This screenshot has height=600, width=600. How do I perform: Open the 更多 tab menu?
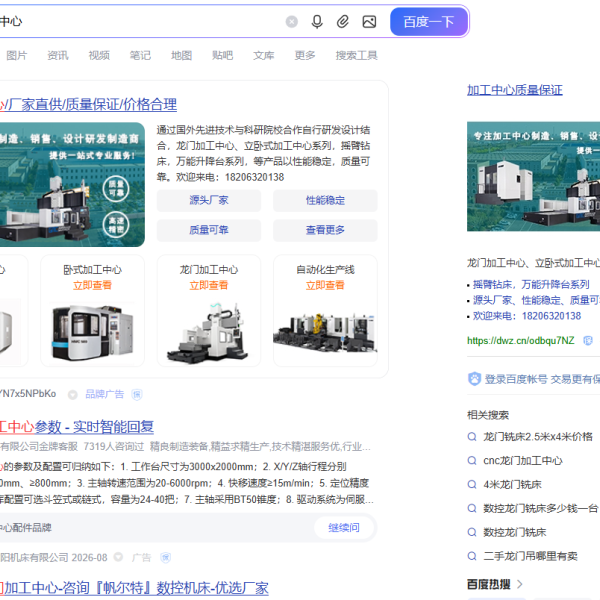(x=305, y=55)
